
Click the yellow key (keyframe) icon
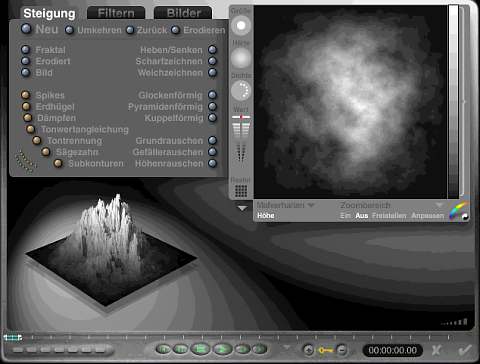[325, 350]
